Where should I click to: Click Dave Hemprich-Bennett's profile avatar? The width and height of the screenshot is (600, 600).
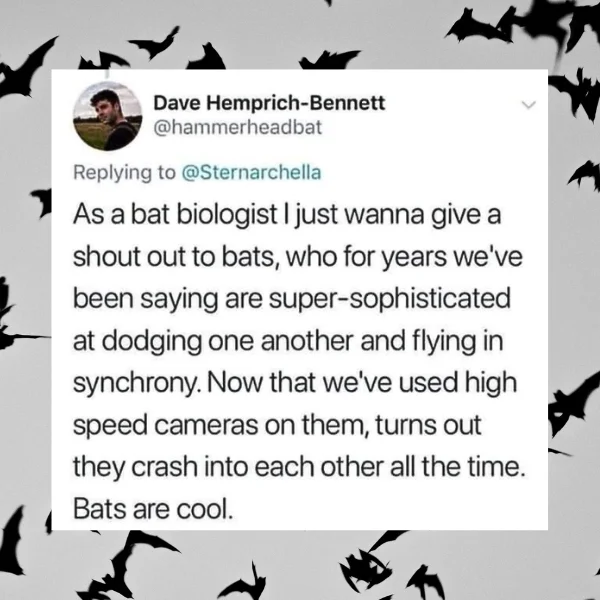(x=108, y=116)
